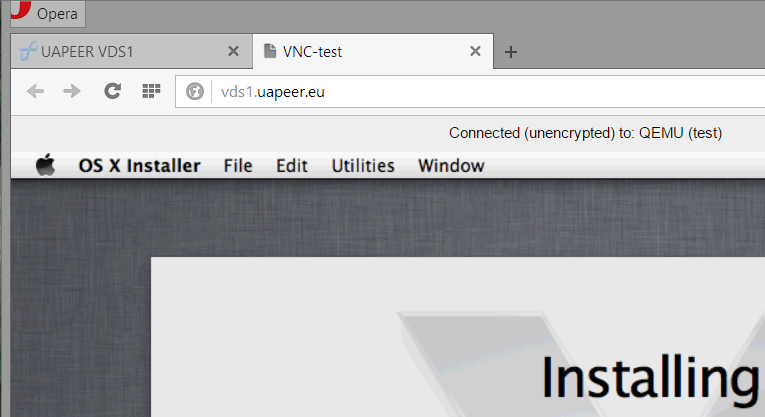The height and width of the screenshot is (417, 765).
Task: Close the UAPEER VDS1 tab
Action: pyautogui.click(x=233, y=51)
